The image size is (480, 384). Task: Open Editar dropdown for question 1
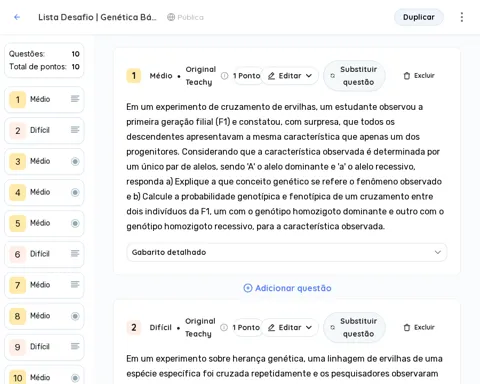[x=290, y=76]
